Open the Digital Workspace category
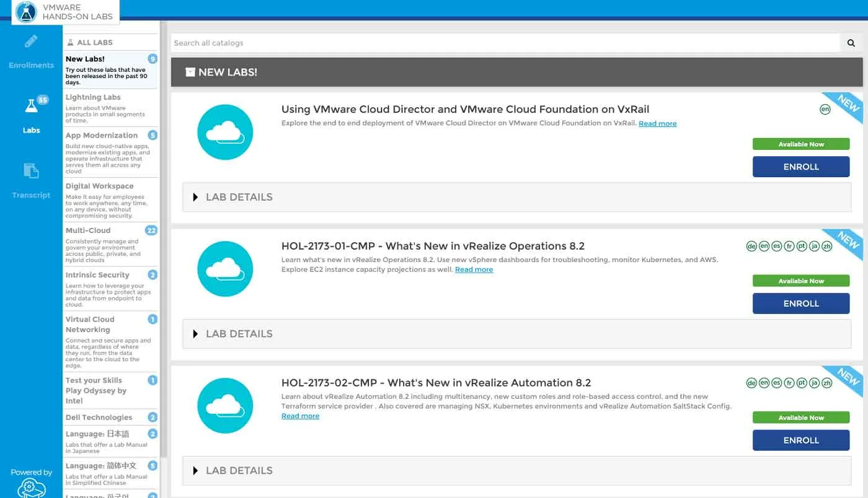This screenshot has height=498, width=868. coord(110,200)
